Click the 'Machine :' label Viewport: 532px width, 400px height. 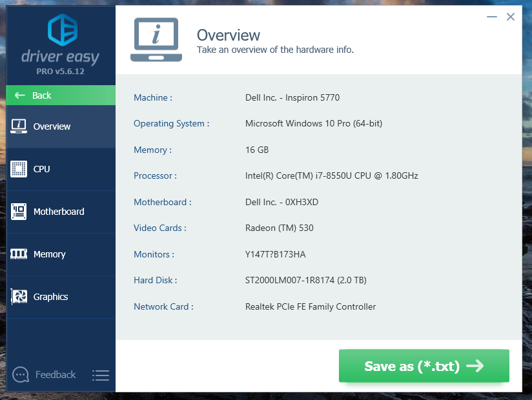(x=153, y=97)
